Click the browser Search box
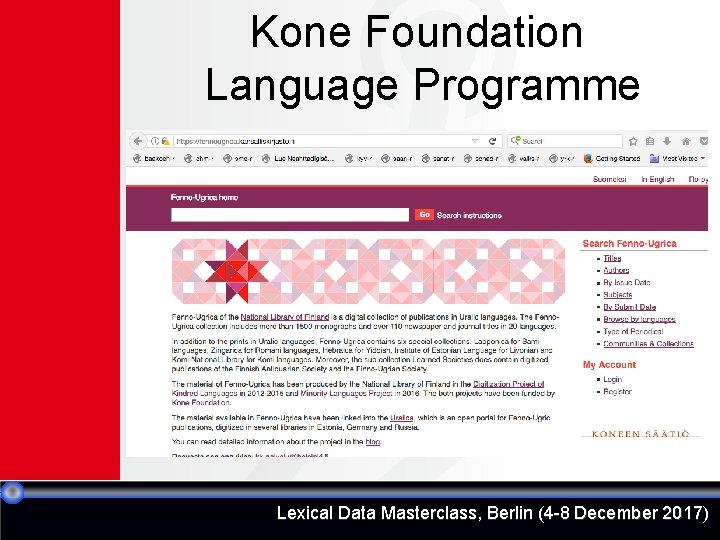The width and height of the screenshot is (720, 540). coord(565,141)
